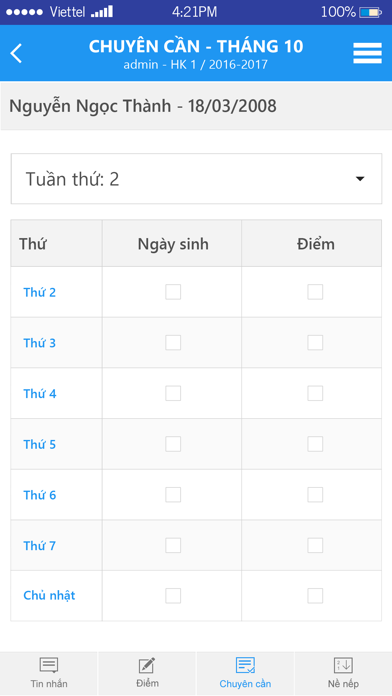Click the dropdown arrow beside Tuần thứ

[x=360, y=179]
